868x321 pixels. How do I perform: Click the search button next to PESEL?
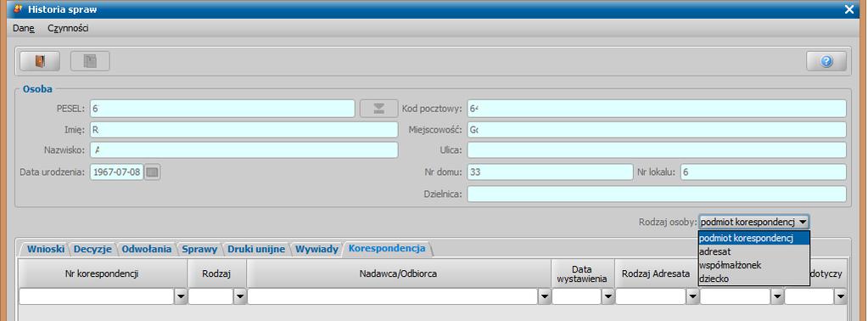pyautogui.click(x=378, y=109)
